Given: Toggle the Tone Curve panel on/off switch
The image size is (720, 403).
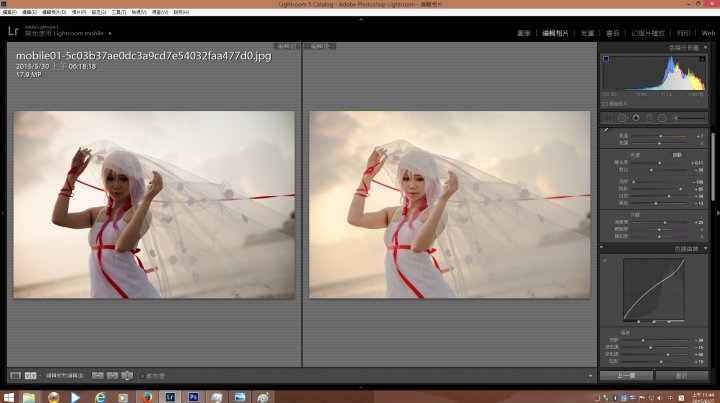Looking at the screenshot, I should click(x=602, y=248).
